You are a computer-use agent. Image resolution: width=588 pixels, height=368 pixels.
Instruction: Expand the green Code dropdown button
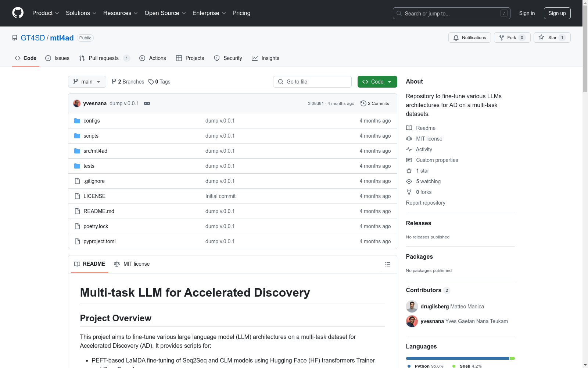(377, 82)
